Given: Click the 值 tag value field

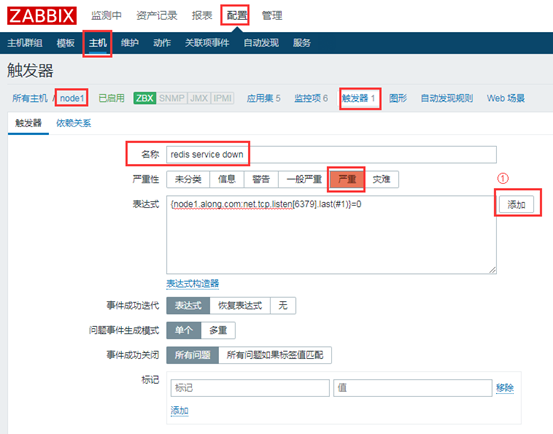Looking at the screenshot, I should pos(413,388).
